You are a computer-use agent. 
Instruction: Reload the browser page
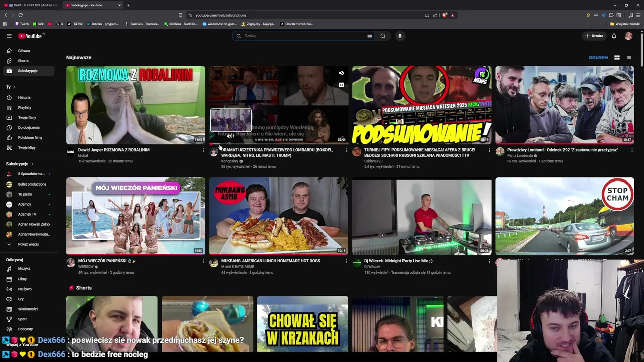tap(20, 15)
